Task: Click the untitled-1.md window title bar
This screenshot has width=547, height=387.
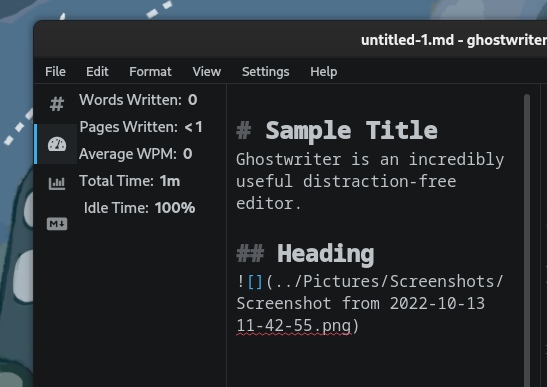Action: coord(290,39)
